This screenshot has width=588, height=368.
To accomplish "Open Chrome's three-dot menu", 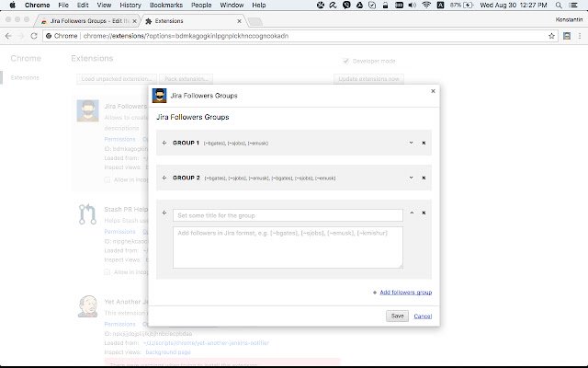I will coord(580,36).
